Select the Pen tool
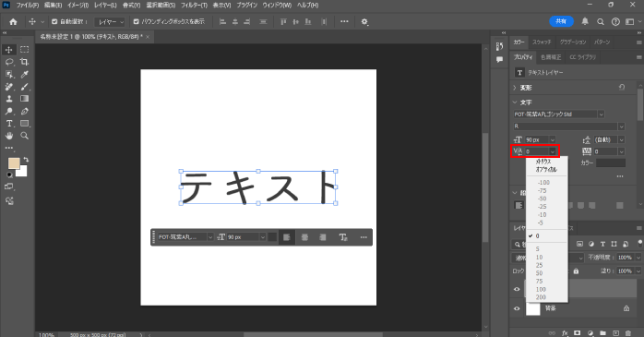The image size is (644, 337). [25, 112]
